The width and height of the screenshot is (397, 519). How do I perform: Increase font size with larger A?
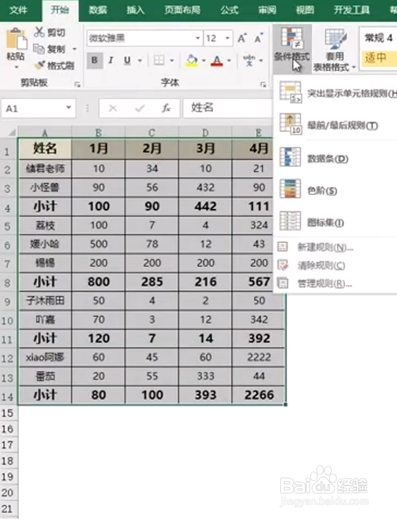pos(242,38)
